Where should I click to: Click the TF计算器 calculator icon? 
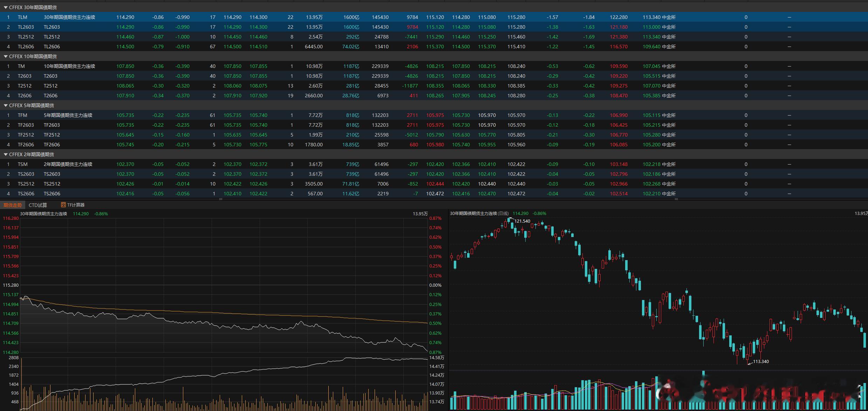pyautogui.click(x=63, y=205)
